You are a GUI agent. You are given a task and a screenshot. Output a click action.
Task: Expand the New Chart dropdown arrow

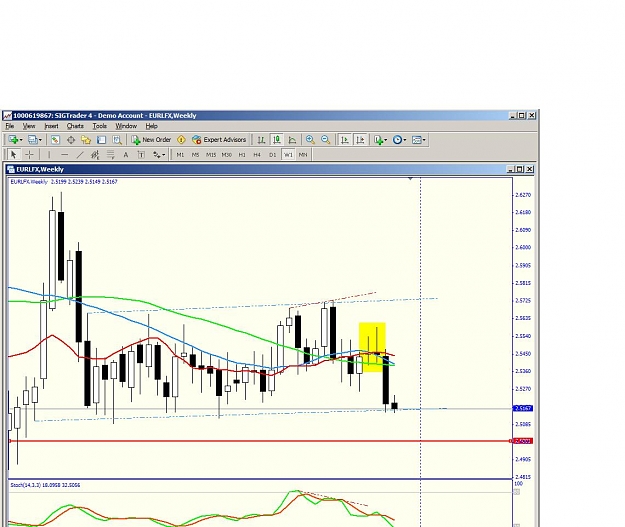21,140
